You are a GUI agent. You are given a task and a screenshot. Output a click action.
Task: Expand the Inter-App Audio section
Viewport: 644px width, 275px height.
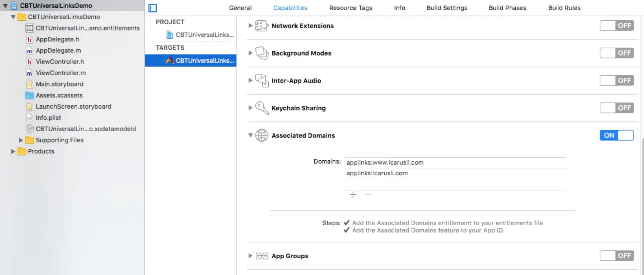[x=251, y=81]
